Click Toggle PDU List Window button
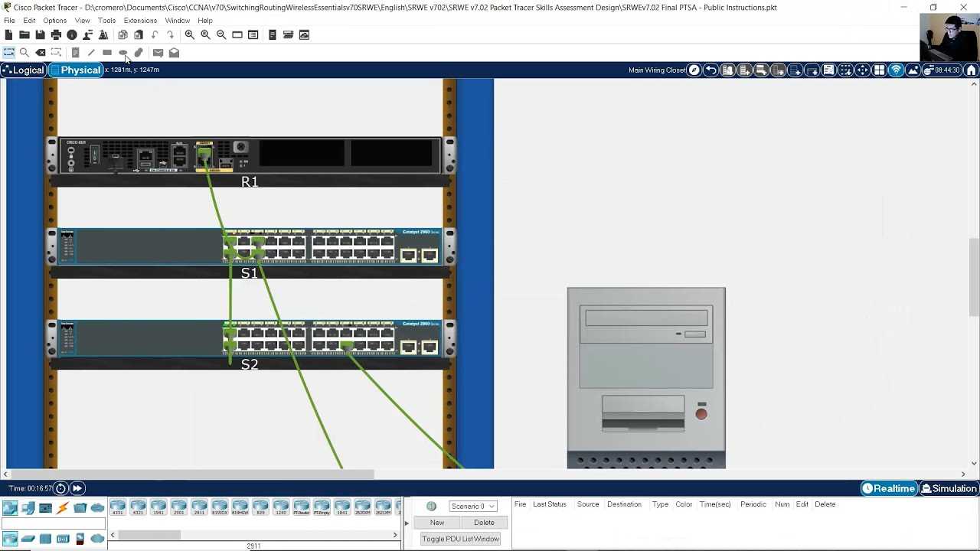Screen dimensions: 980x551 (x=460, y=539)
